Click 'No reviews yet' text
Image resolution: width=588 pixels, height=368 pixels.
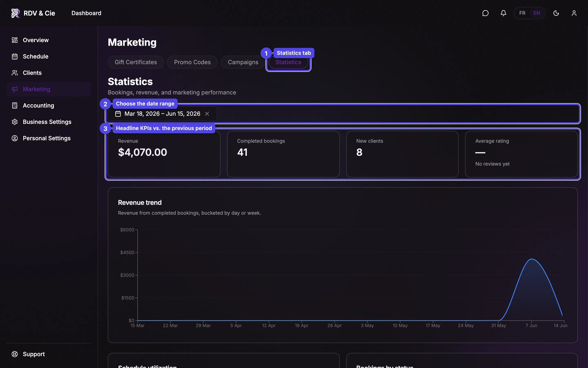pos(492,164)
